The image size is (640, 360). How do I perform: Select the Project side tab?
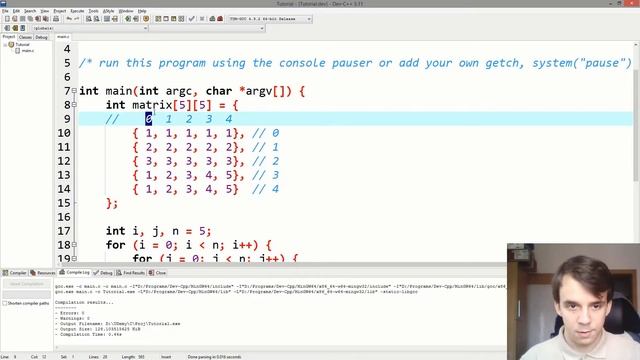click(x=9, y=37)
